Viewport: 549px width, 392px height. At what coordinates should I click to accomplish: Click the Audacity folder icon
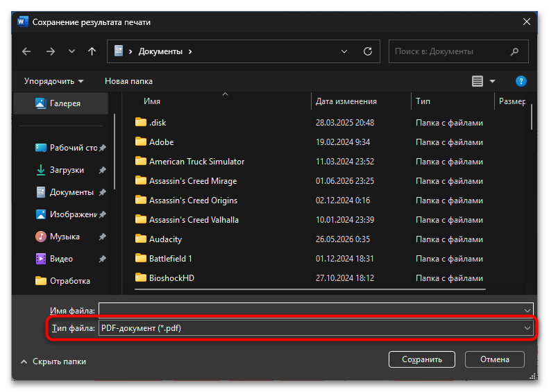(x=141, y=239)
